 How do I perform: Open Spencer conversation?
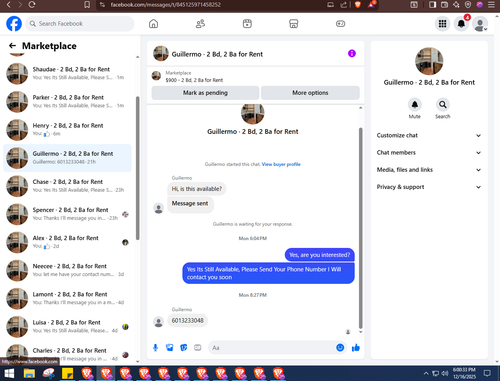point(68,214)
